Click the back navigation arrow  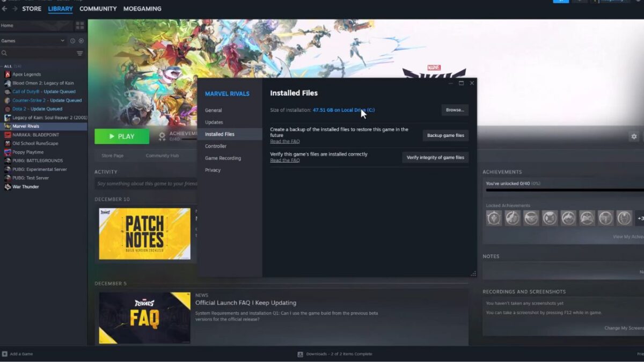4,9
